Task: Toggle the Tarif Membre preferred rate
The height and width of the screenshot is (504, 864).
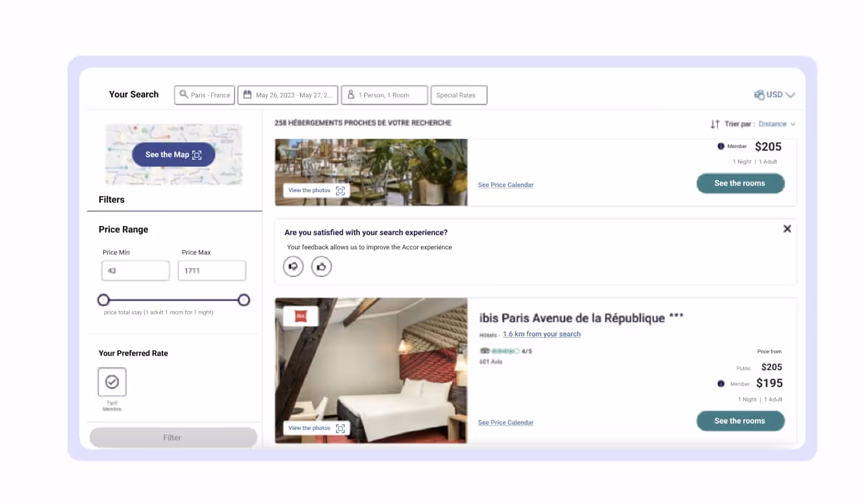Action: click(112, 382)
